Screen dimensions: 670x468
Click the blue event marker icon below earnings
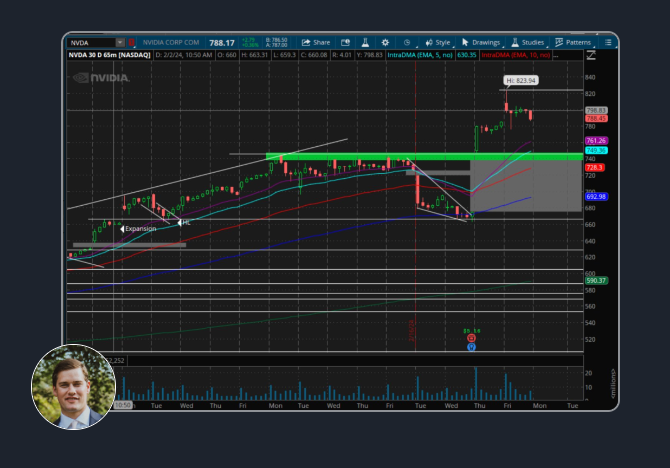point(470,346)
